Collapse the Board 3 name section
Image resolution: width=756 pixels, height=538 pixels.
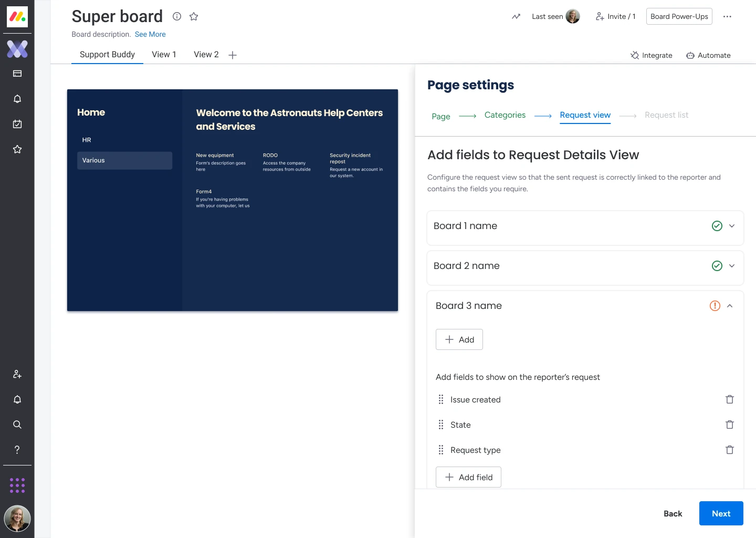[x=730, y=306]
